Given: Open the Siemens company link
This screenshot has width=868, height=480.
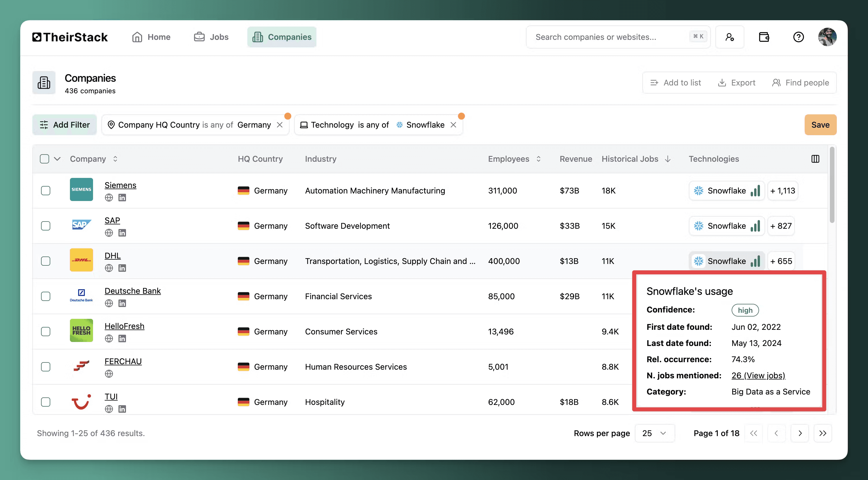Looking at the screenshot, I should click(x=120, y=185).
